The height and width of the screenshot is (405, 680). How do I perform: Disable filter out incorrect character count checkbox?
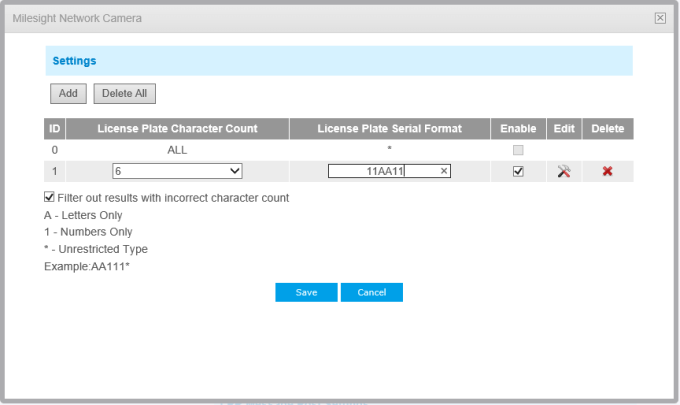pyautogui.click(x=50, y=198)
